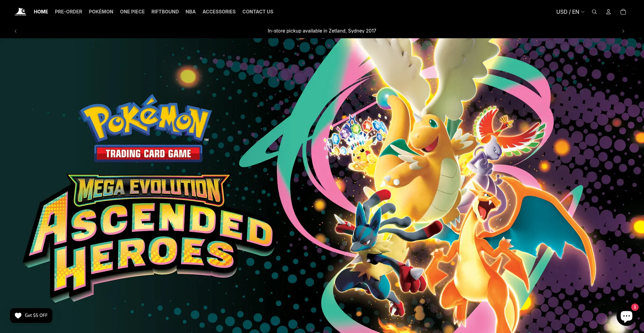
Task: Open the shopping cart bag icon
Action: click(623, 12)
